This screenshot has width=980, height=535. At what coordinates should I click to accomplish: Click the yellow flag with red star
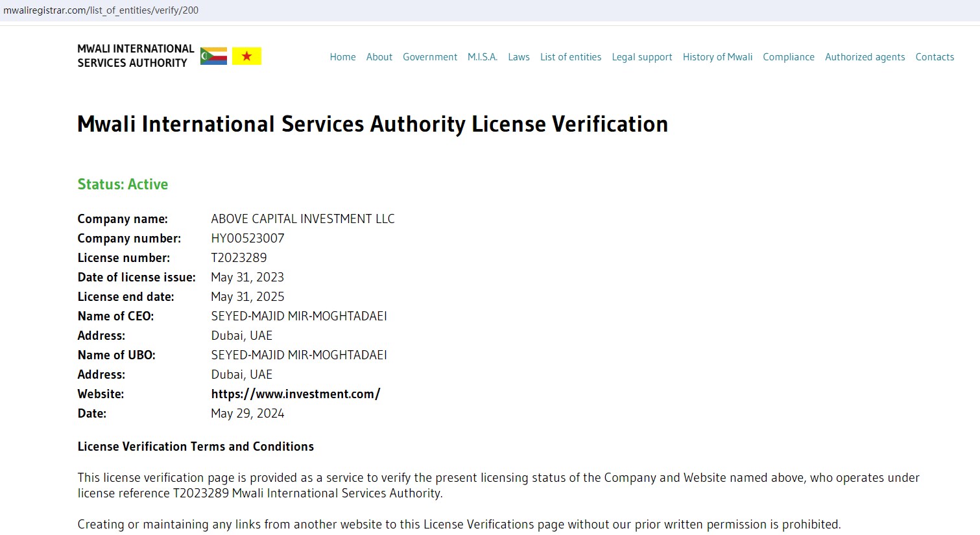click(246, 56)
